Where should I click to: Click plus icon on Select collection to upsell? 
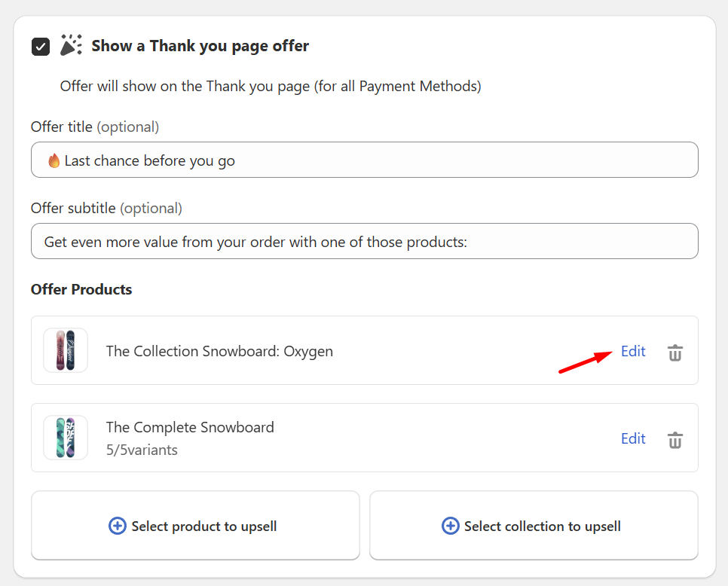(x=450, y=526)
